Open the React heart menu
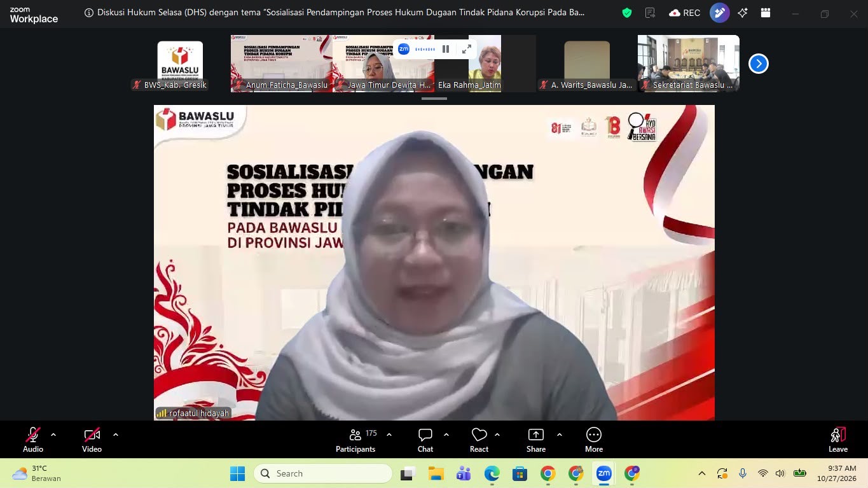 pyautogui.click(x=479, y=440)
